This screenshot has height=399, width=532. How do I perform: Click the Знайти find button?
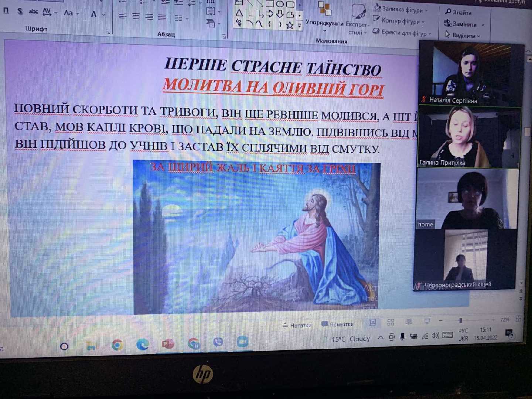458,12
